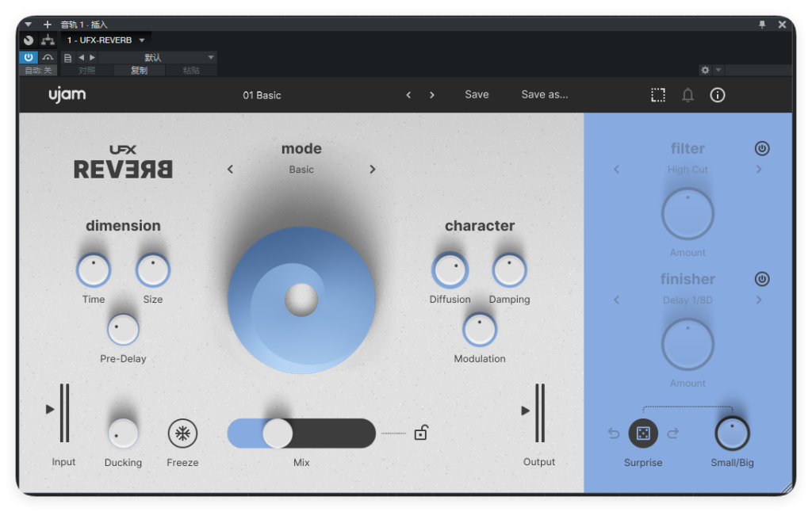Viewport: 812px width, 512px height.
Task: Toggle the finisher power button
Action: pos(762,279)
